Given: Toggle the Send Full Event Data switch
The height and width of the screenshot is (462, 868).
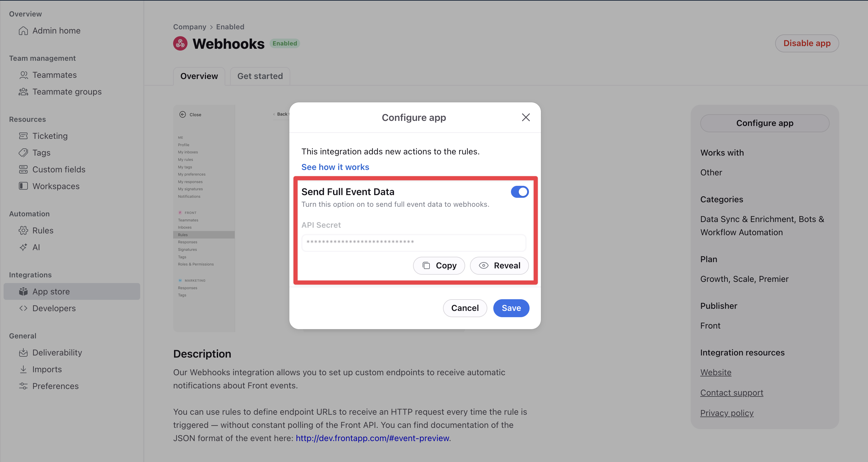Looking at the screenshot, I should pos(520,192).
